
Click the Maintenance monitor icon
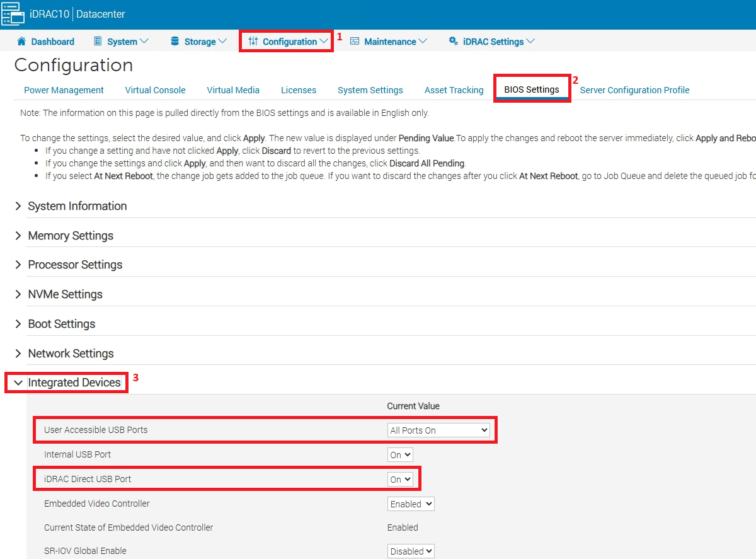tap(355, 42)
